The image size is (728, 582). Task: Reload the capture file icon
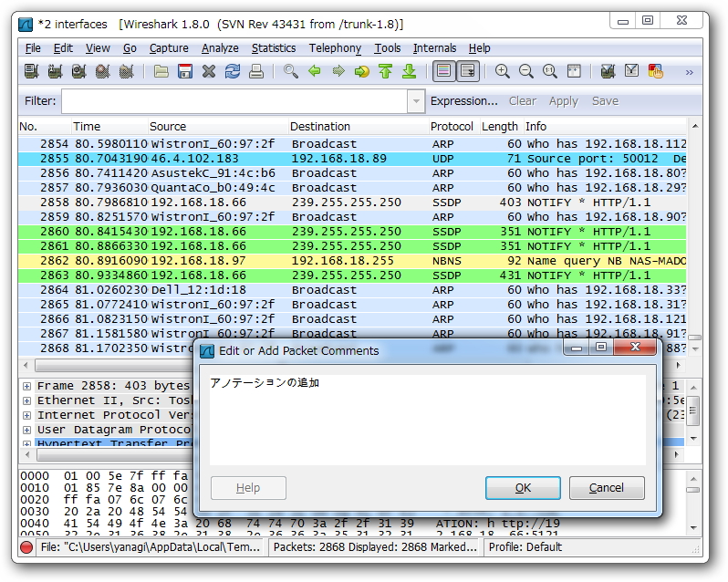pyautogui.click(x=233, y=71)
